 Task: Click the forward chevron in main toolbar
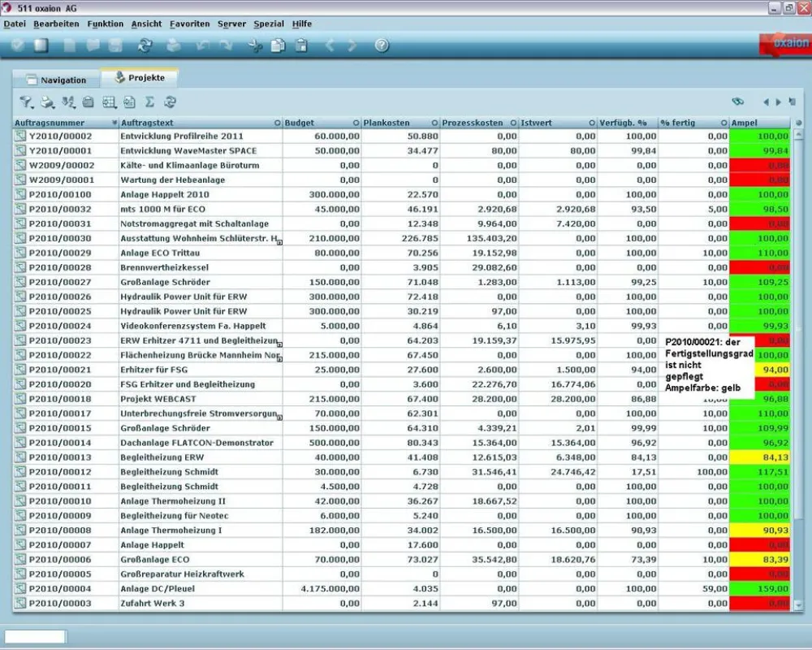352,45
